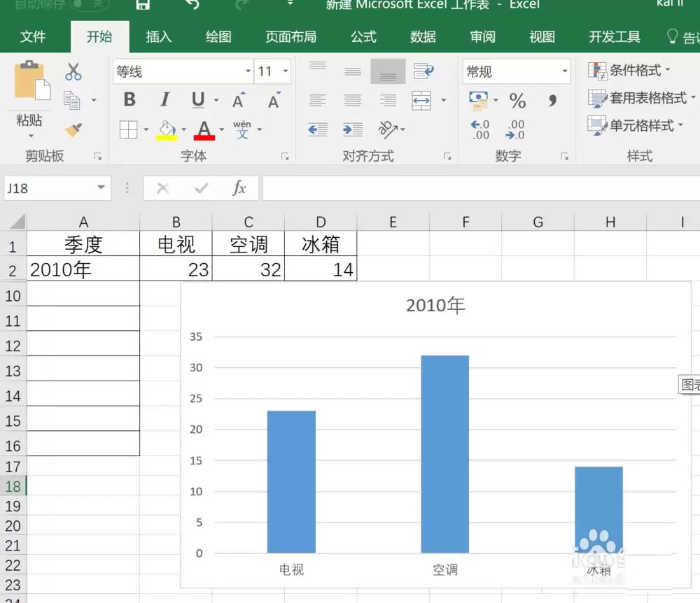Switch to the 视图 View tab
700x603 pixels.
tap(542, 36)
